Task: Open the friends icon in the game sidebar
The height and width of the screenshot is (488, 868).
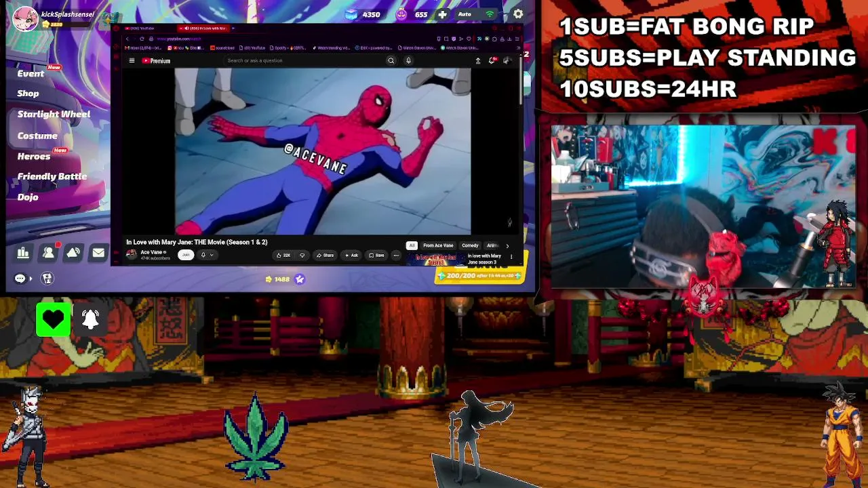Action: coord(48,253)
